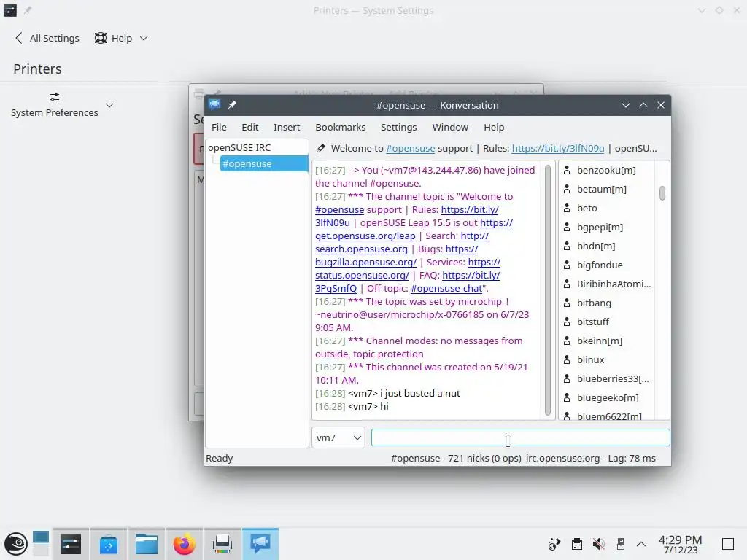Open the Help menu in Konversation
The width and height of the screenshot is (747, 560).
(494, 127)
